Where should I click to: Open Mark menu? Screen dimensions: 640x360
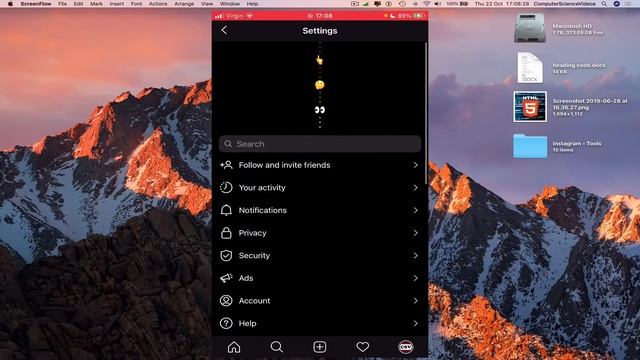coord(96,4)
